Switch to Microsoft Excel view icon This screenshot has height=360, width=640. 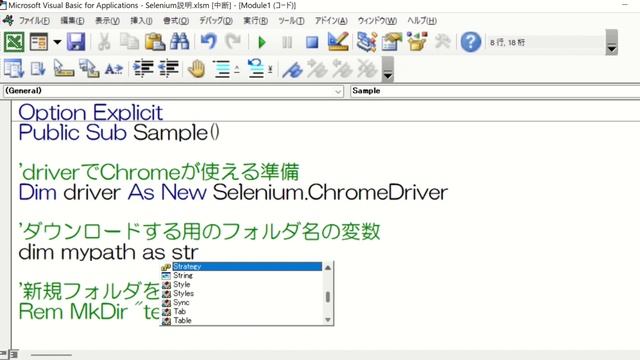click(x=14, y=42)
